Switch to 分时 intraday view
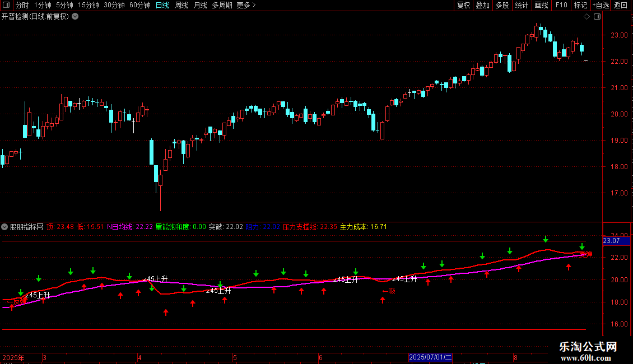Screen dimensions: 633x364 pyautogui.click(x=22, y=5)
